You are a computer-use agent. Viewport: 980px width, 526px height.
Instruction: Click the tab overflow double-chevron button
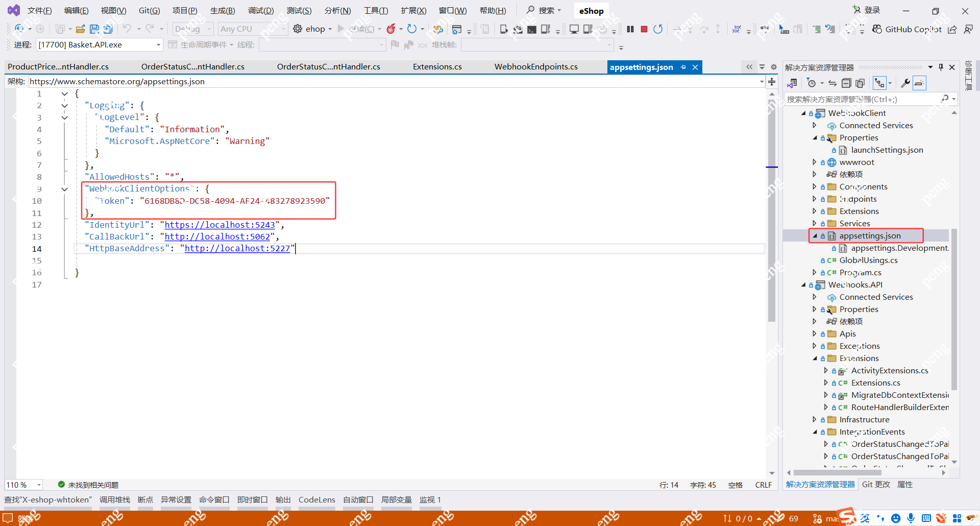tap(749, 67)
